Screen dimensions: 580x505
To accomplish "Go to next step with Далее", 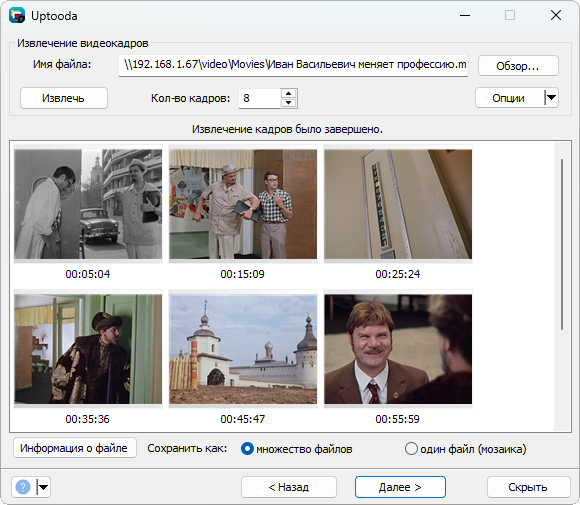I will pos(400,487).
